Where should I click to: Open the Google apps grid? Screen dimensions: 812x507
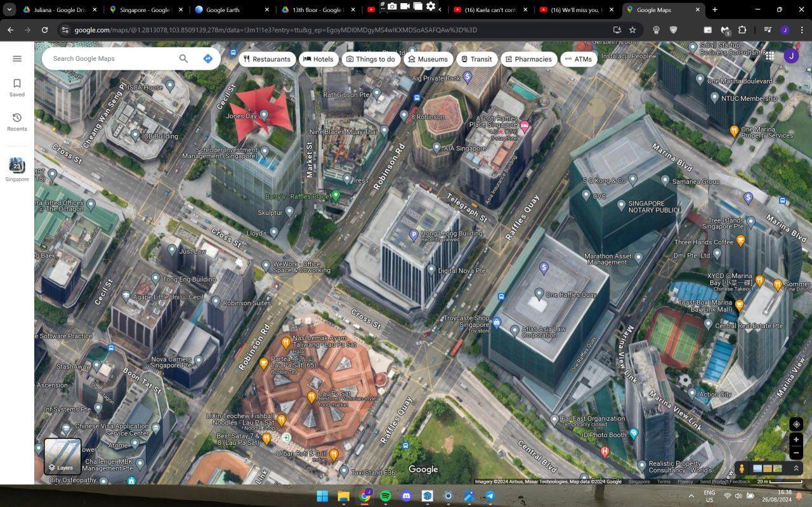point(769,56)
